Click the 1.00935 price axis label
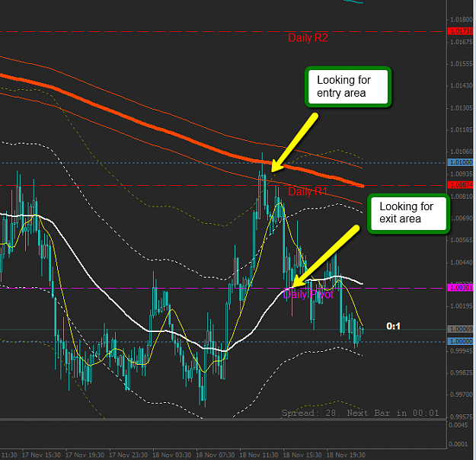 click(x=461, y=174)
